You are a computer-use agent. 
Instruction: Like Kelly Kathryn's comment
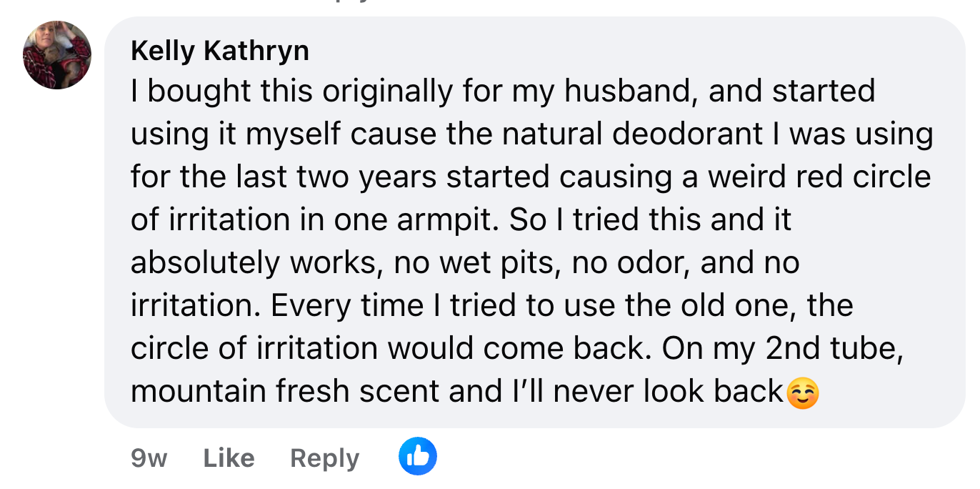click(229, 458)
